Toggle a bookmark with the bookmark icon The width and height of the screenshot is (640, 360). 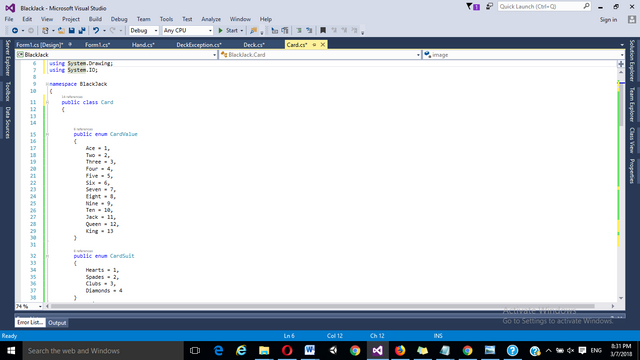click(323, 31)
